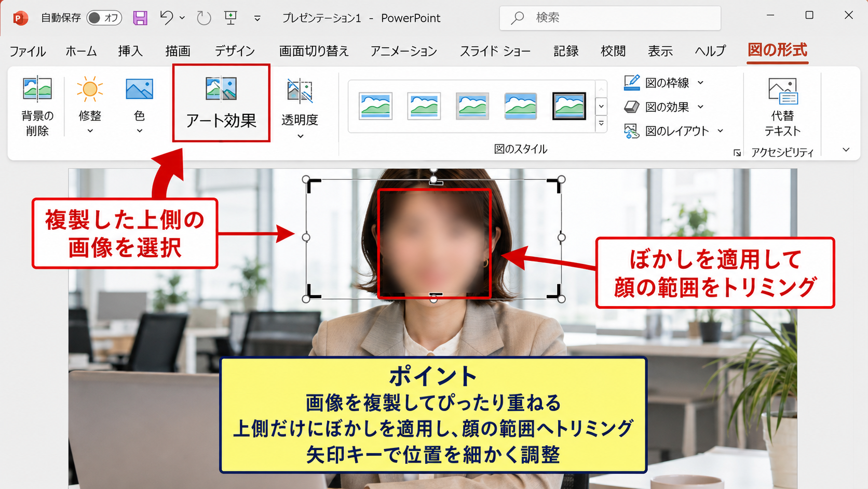Select first picture style thumbnail
This screenshot has width=868, height=489.
(375, 106)
